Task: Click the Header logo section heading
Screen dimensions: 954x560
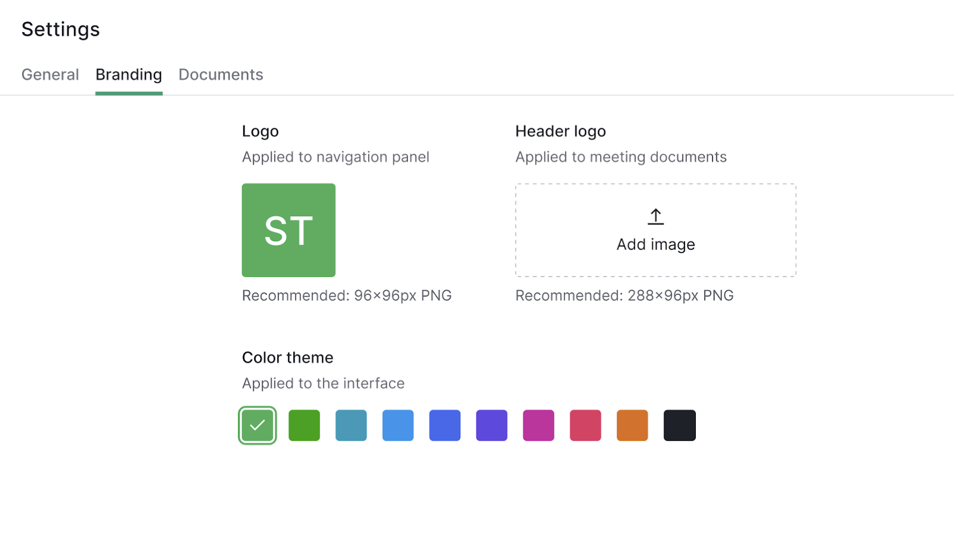Action: 560,131
